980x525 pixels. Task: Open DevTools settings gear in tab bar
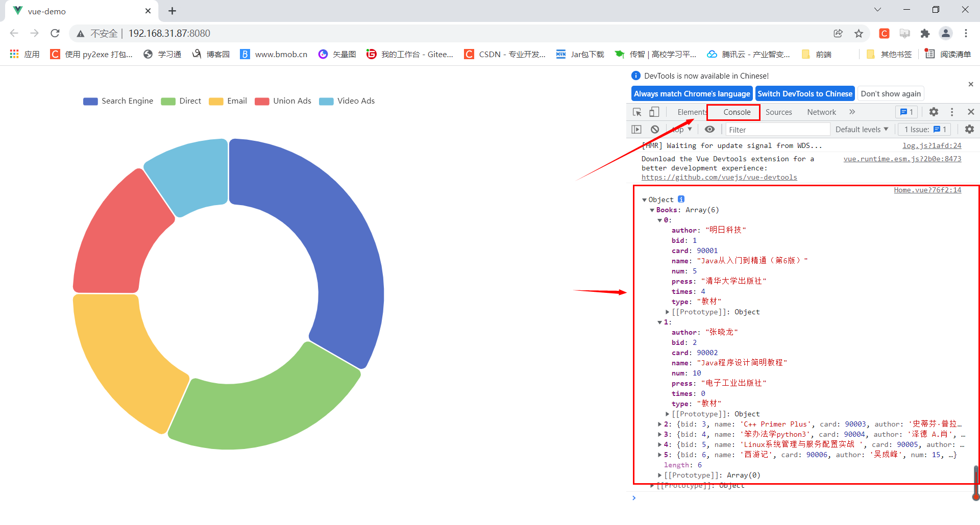[934, 112]
